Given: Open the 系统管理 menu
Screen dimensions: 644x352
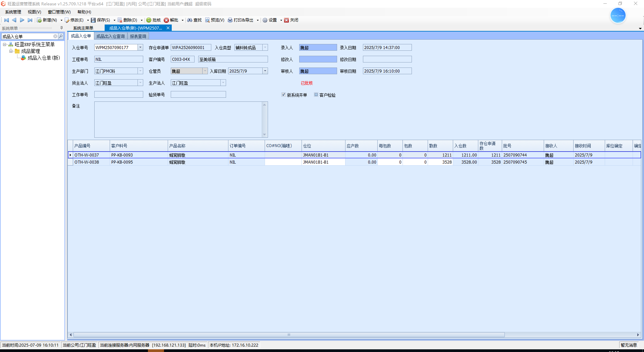Looking at the screenshot, I should tap(13, 12).
